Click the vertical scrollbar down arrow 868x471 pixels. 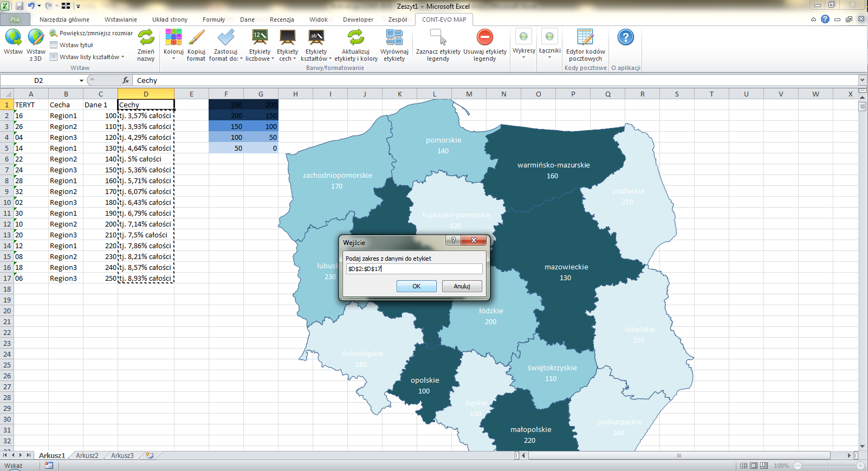[x=862, y=447]
